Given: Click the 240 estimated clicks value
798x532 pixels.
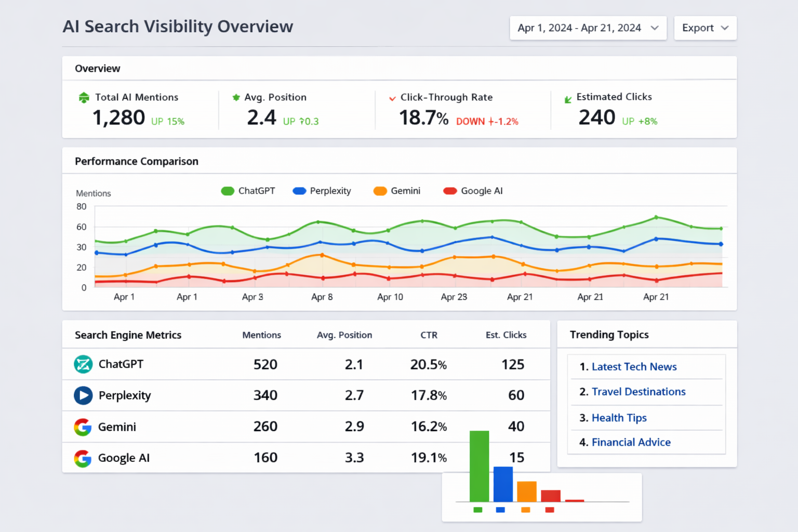Looking at the screenshot, I should (597, 117).
